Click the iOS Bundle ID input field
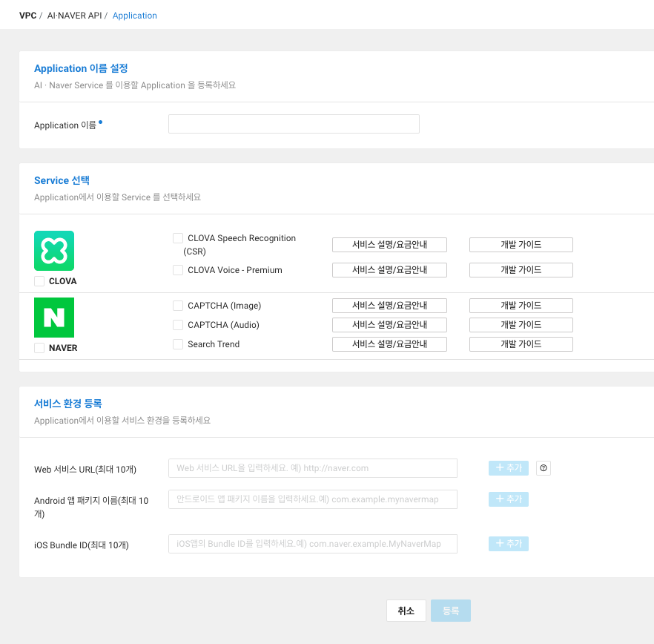Image resolution: width=654 pixels, height=644 pixels. pyautogui.click(x=313, y=544)
